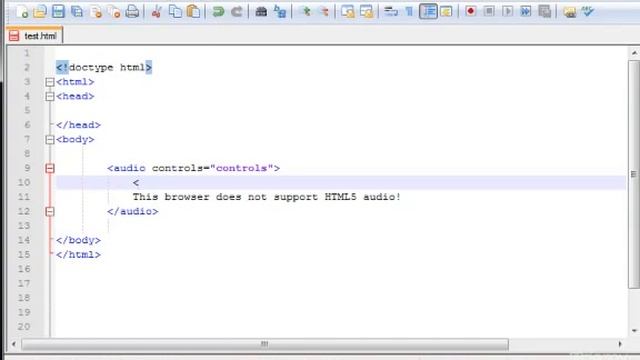Image resolution: width=640 pixels, height=360 pixels.
Task: Click line number 1 in the margin
Action: pos(27,53)
